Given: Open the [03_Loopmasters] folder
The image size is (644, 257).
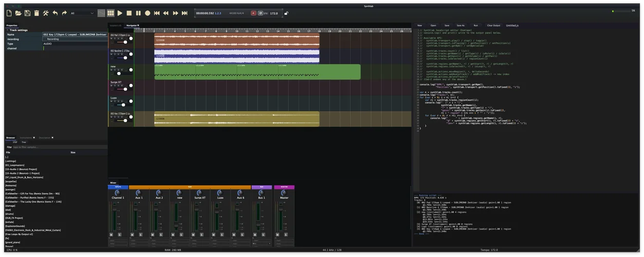Looking at the screenshot, I should click(x=14, y=165).
